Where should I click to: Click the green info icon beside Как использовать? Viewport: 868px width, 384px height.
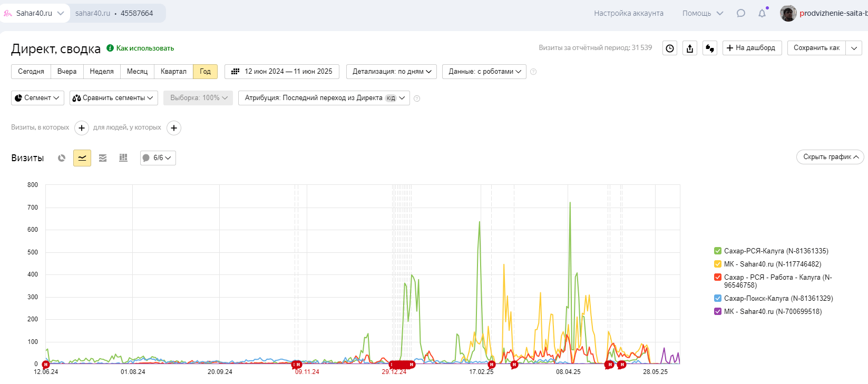click(x=110, y=48)
